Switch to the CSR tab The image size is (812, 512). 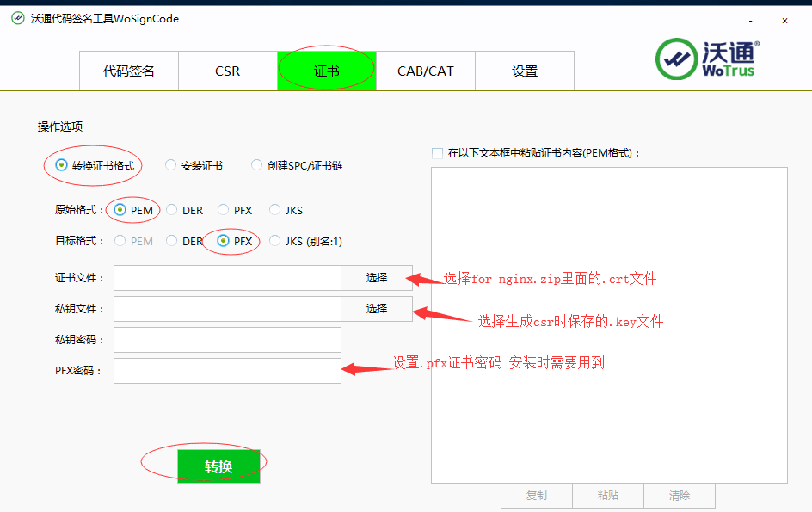[228, 71]
